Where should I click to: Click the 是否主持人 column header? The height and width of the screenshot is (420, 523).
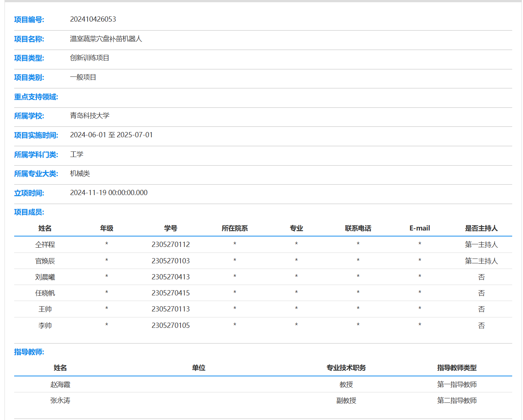[x=481, y=228]
